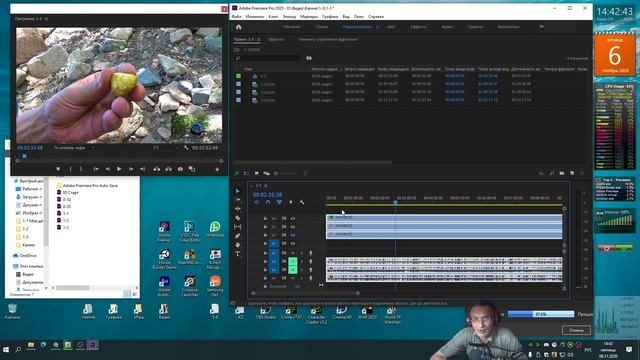640x360 pixels.
Task: Open the Program monitor button editor plus
Action: (217, 169)
